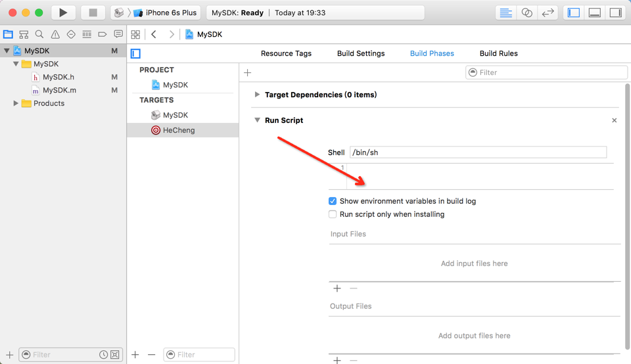Switch to the Build Rules tab
631x364 pixels.
(x=499, y=53)
